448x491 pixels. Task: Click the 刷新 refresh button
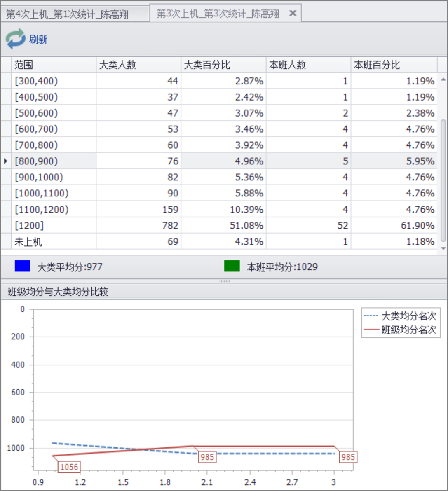[39, 39]
